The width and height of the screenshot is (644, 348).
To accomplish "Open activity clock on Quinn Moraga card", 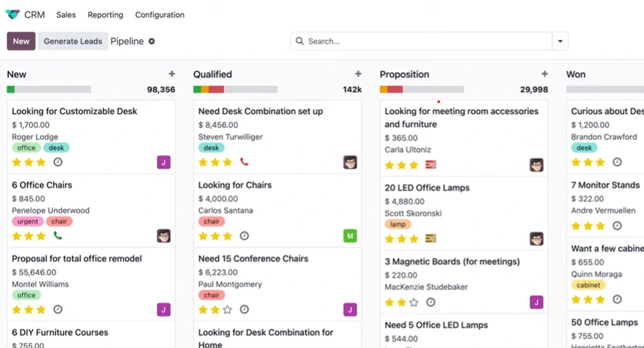I will (617, 299).
